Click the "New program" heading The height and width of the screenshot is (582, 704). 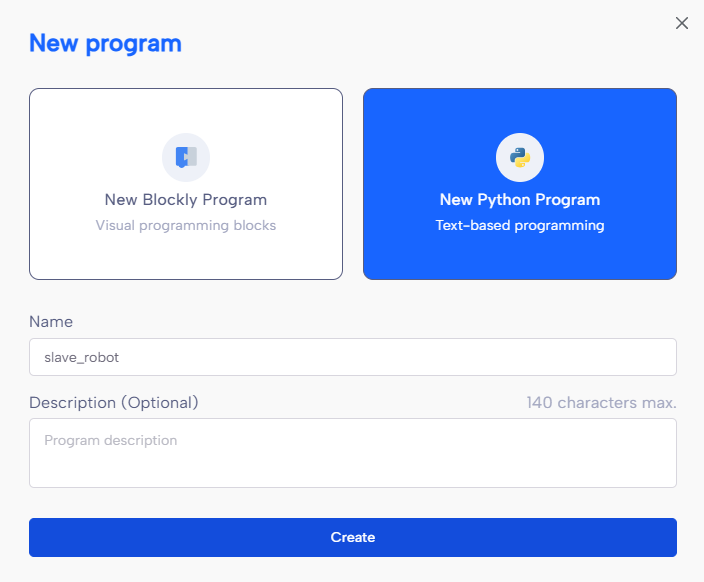(106, 44)
